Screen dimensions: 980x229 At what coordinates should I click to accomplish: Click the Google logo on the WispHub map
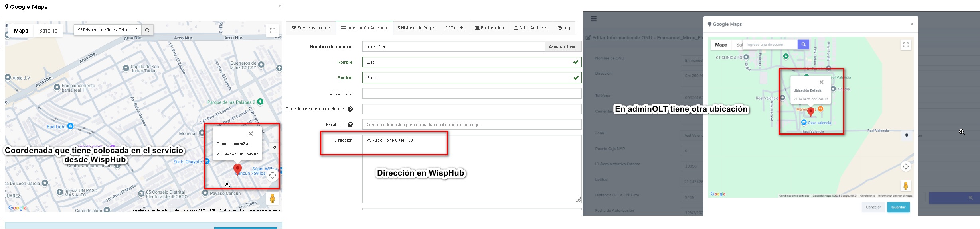pyautogui.click(x=18, y=208)
